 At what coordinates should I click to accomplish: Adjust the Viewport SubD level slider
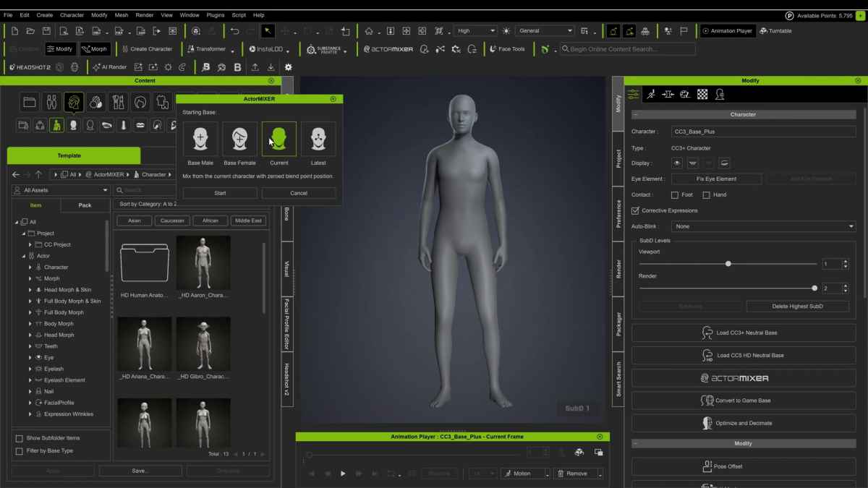(728, 264)
